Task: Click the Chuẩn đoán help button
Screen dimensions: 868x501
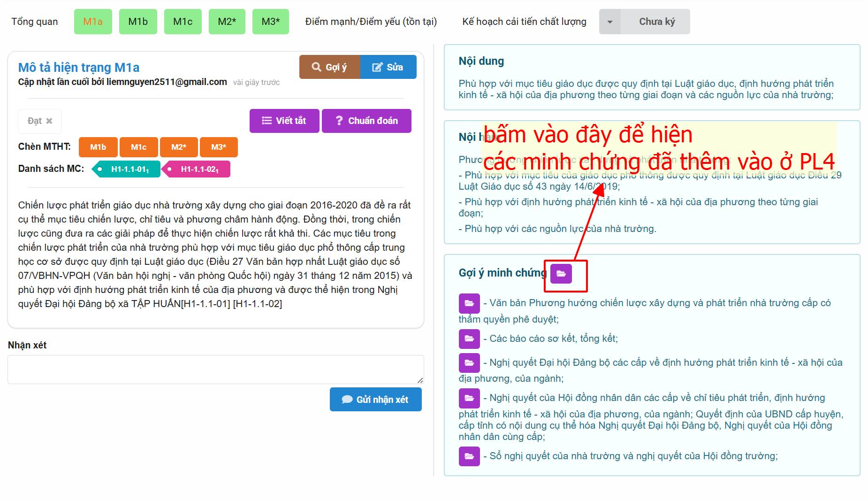Action: (366, 121)
